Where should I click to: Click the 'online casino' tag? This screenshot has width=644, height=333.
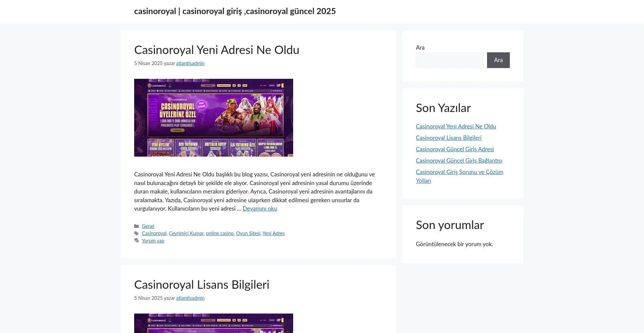(x=220, y=233)
